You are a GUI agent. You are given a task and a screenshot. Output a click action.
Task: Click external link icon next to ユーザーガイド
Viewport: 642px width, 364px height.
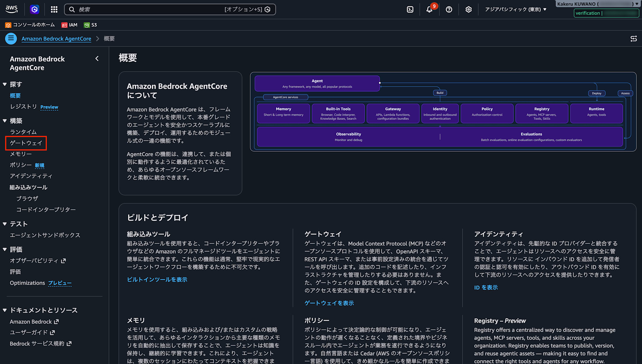coord(53,332)
